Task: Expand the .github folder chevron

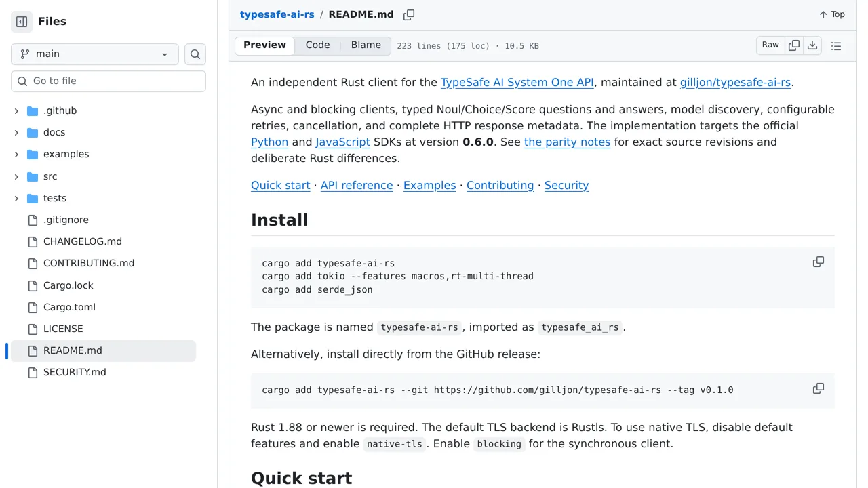Action: [16, 111]
